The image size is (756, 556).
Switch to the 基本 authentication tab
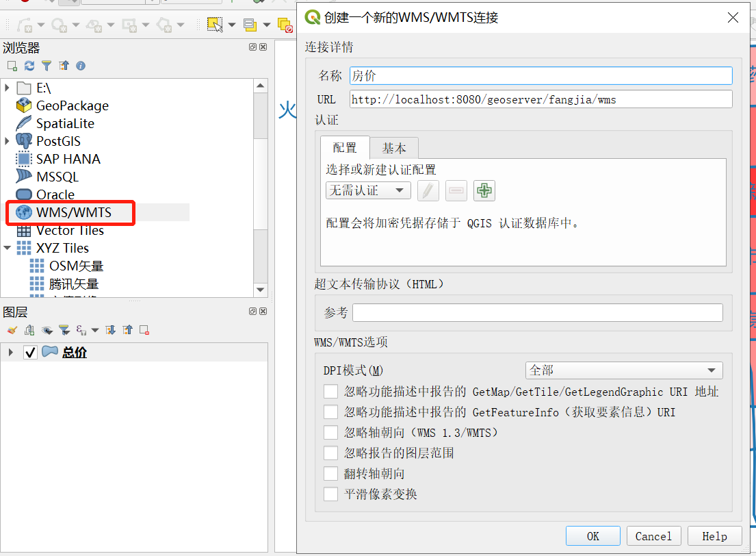393,147
